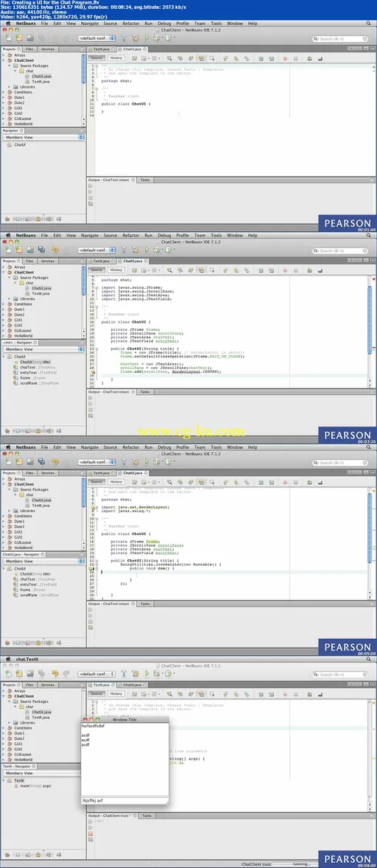Click chat text area of Window Title window

(125, 760)
